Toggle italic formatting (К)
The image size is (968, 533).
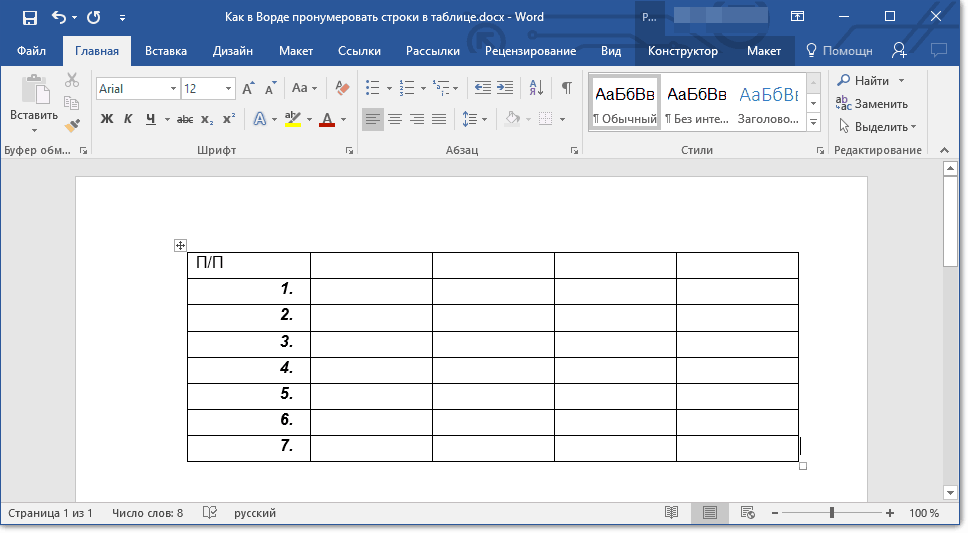click(128, 119)
